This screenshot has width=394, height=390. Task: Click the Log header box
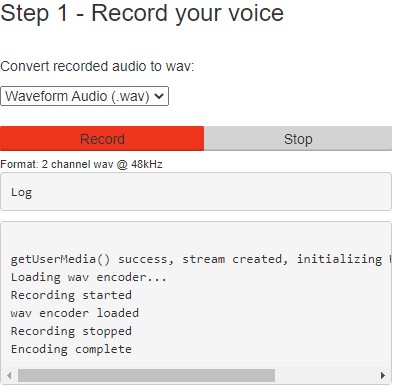coord(196,192)
